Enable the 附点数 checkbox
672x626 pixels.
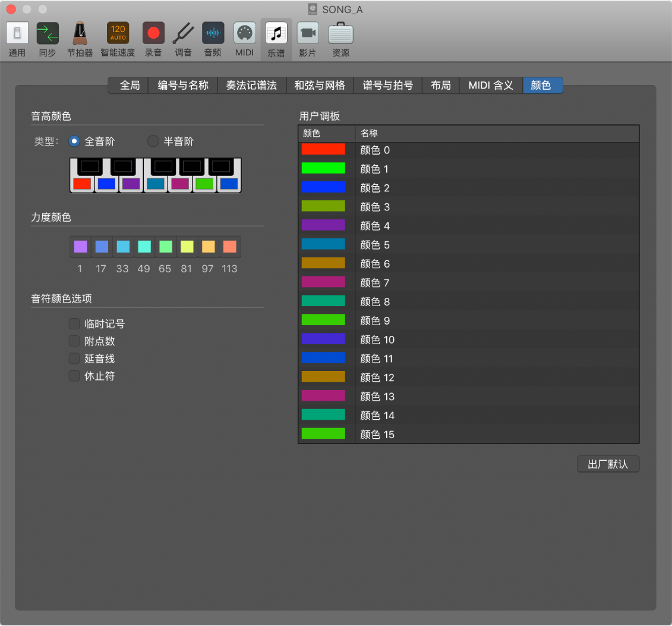click(x=75, y=341)
